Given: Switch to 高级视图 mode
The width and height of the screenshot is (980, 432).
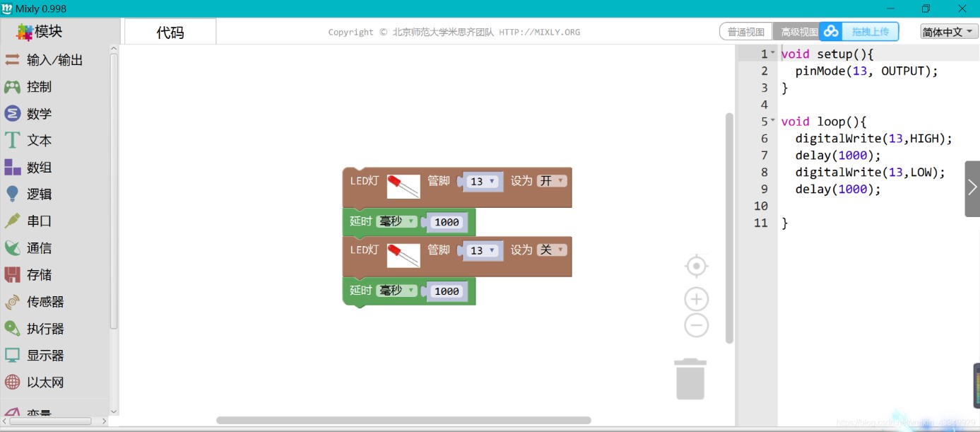Looking at the screenshot, I should tap(798, 31).
